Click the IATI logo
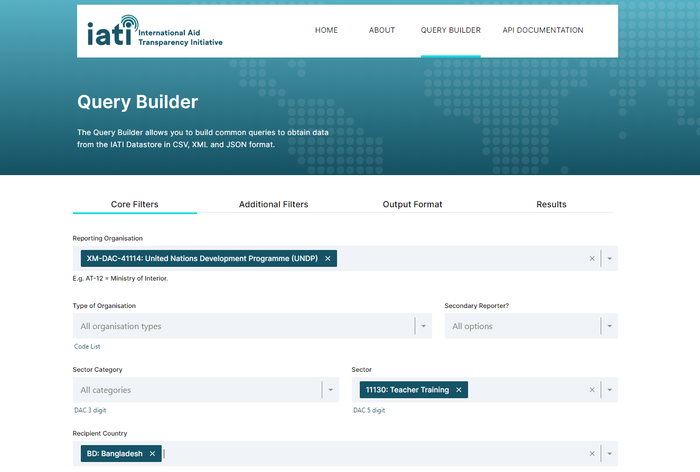The width and height of the screenshot is (700, 472). [x=154, y=31]
